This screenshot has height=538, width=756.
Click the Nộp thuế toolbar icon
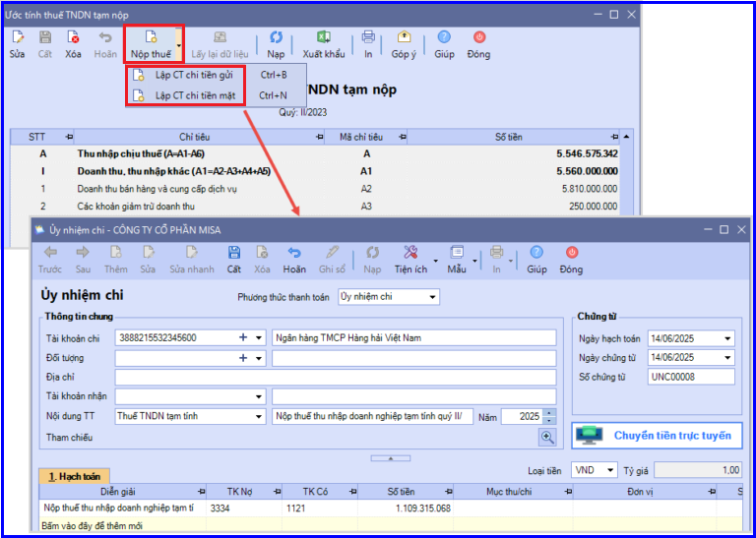(151, 37)
